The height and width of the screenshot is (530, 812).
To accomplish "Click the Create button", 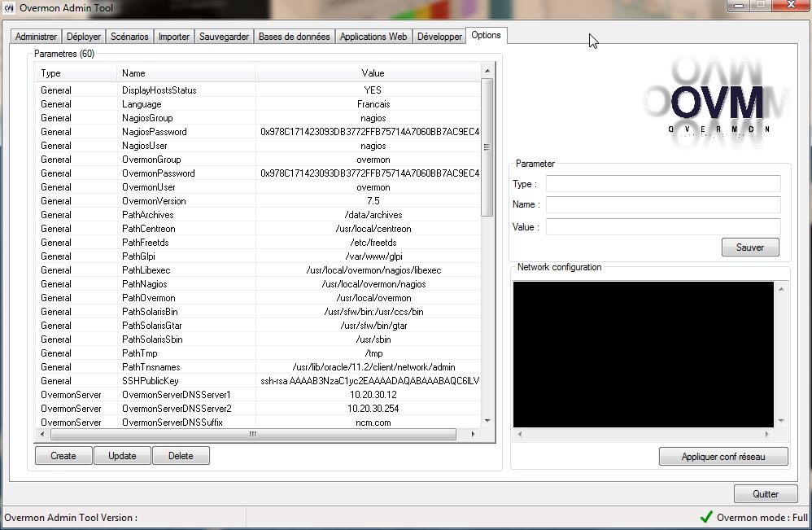I will click(63, 456).
